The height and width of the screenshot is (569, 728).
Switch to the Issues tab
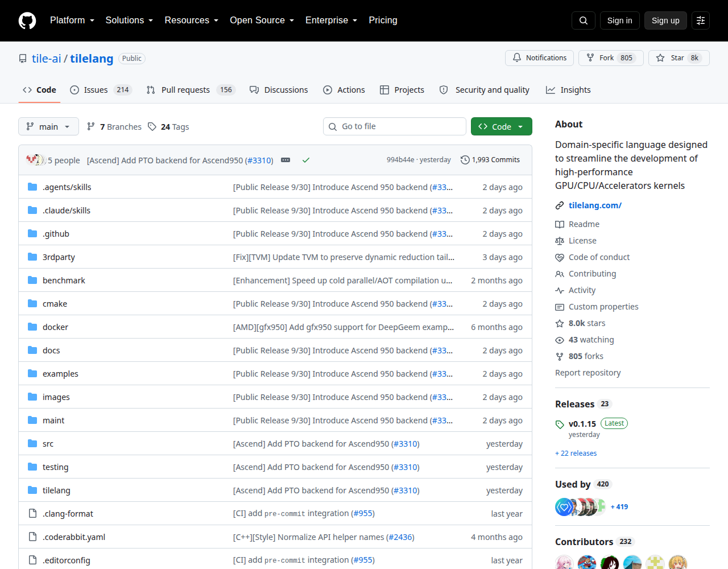101,90
